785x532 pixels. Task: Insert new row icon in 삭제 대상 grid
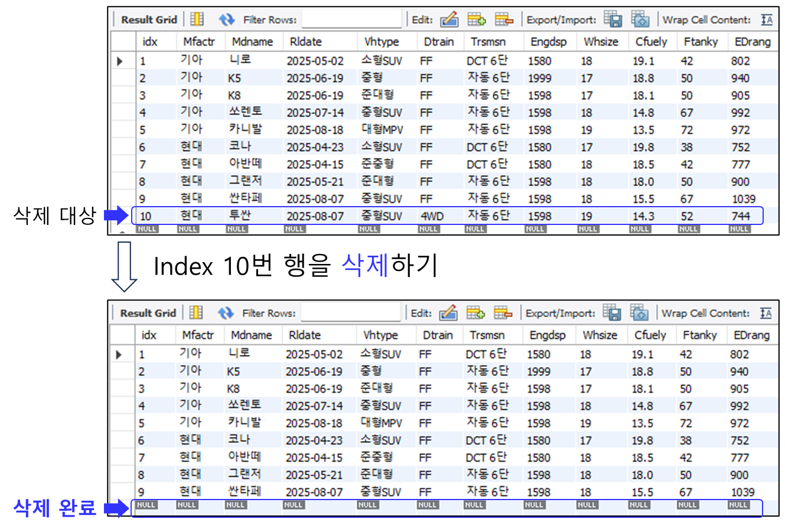pos(477,19)
